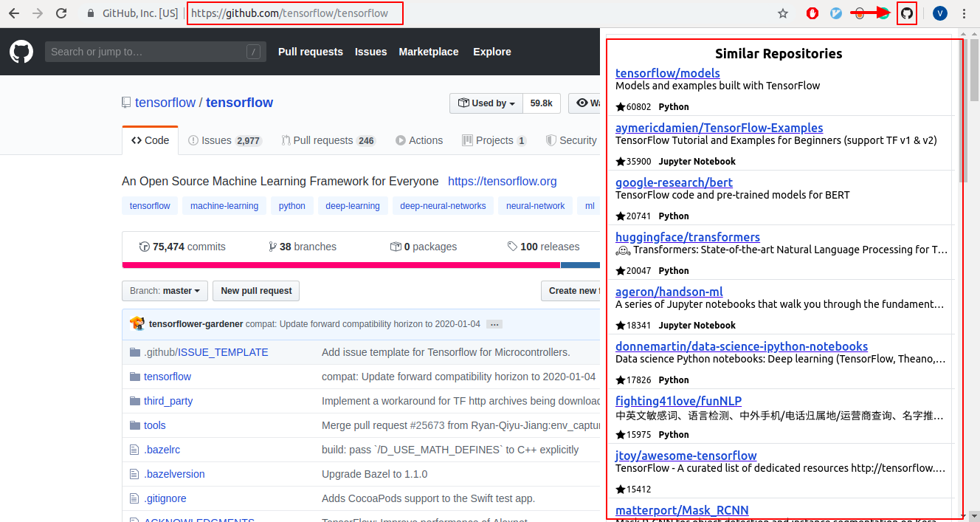
Task: Click the lock icon next to GitHub, Inc.
Action: 90,13
